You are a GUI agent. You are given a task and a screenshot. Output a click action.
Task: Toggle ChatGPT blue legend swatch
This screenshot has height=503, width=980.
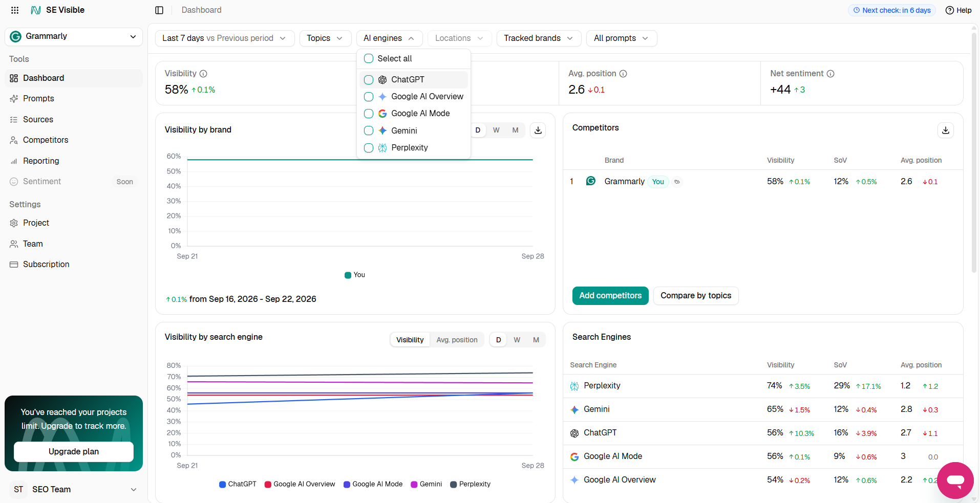pos(222,485)
